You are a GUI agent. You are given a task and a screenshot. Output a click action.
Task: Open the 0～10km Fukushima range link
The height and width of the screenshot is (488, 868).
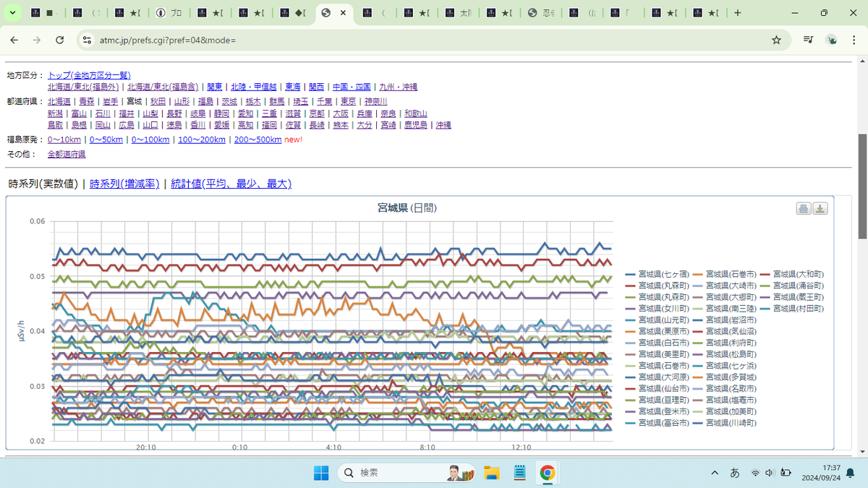(64, 140)
